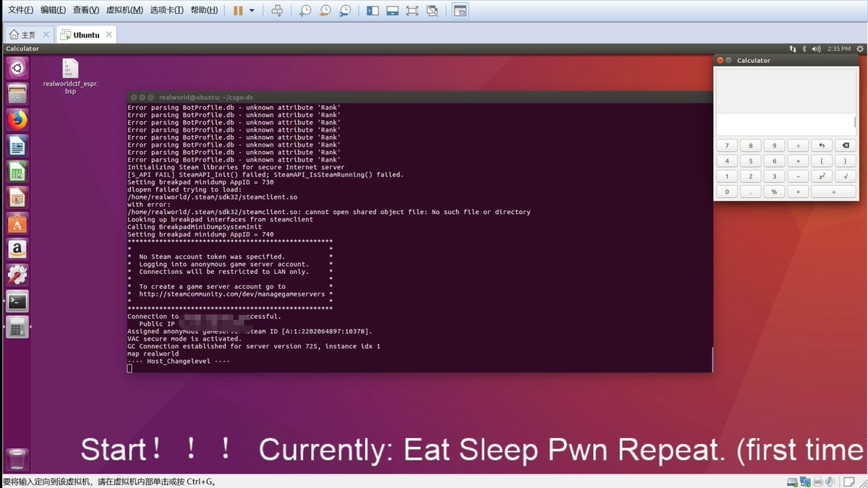Click the calculator undo arrow button
The height and width of the screenshot is (488, 868).
pos(822,145)
